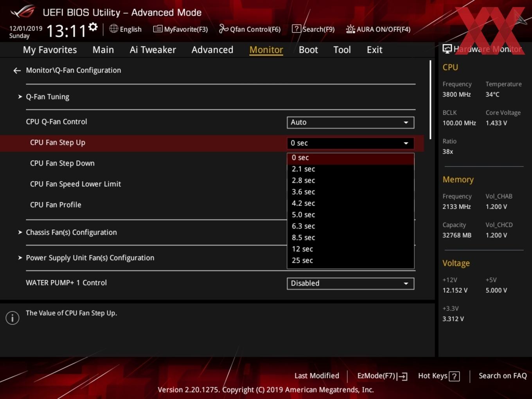Choose 2.8 sec option
This screenshot has height=399, width=532.
point(350,180)
